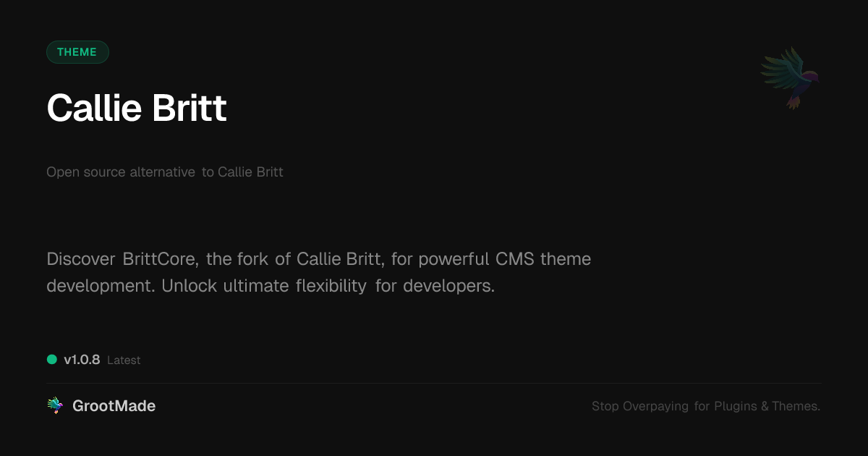Click 'Callie Britt' in the grey subtitle
Image resolution: width=868 pixels, height=456 pixels.
(x=250, y=172)
